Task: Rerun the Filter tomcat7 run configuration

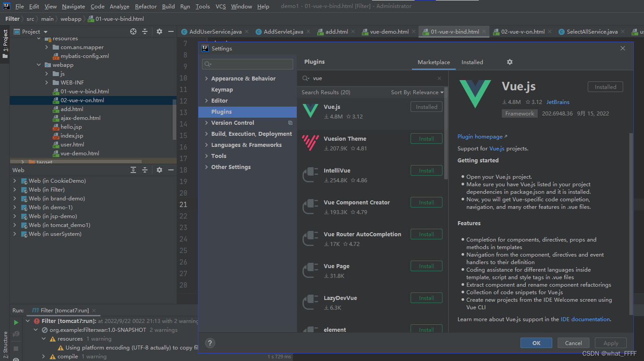Action: click(16, 323)
